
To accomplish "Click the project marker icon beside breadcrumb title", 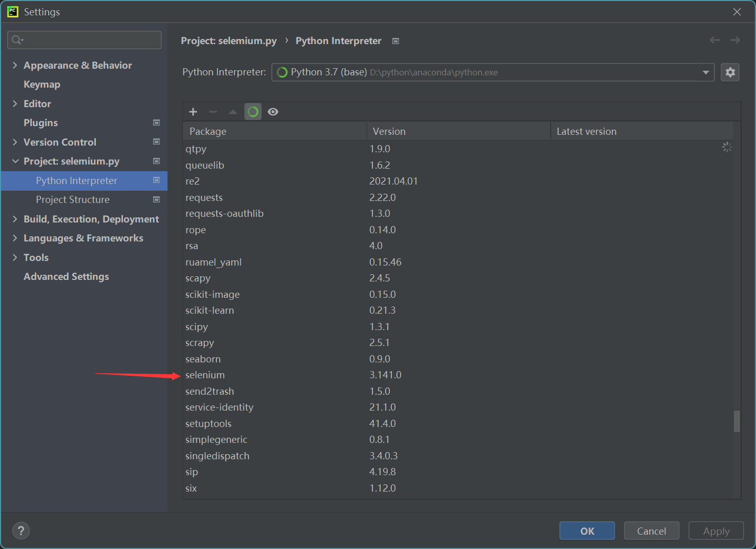I will point(395,41).
